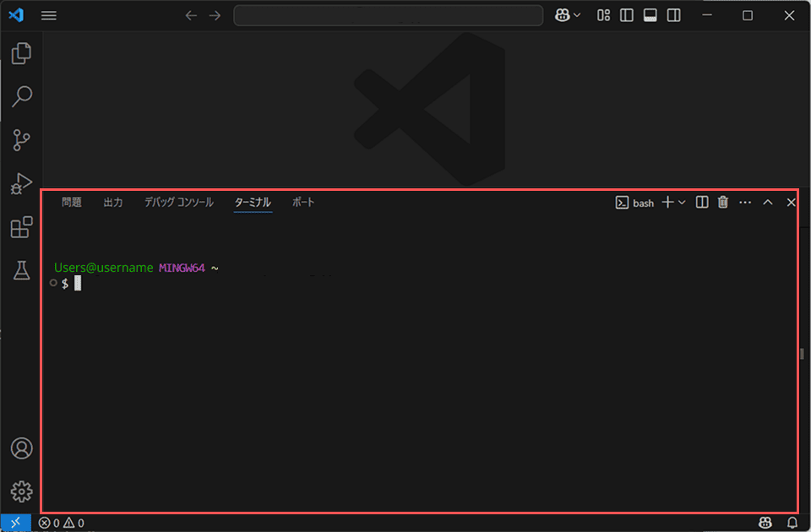
Task: Open the launch profile dropdown arrow
Action: coord(682,202)
